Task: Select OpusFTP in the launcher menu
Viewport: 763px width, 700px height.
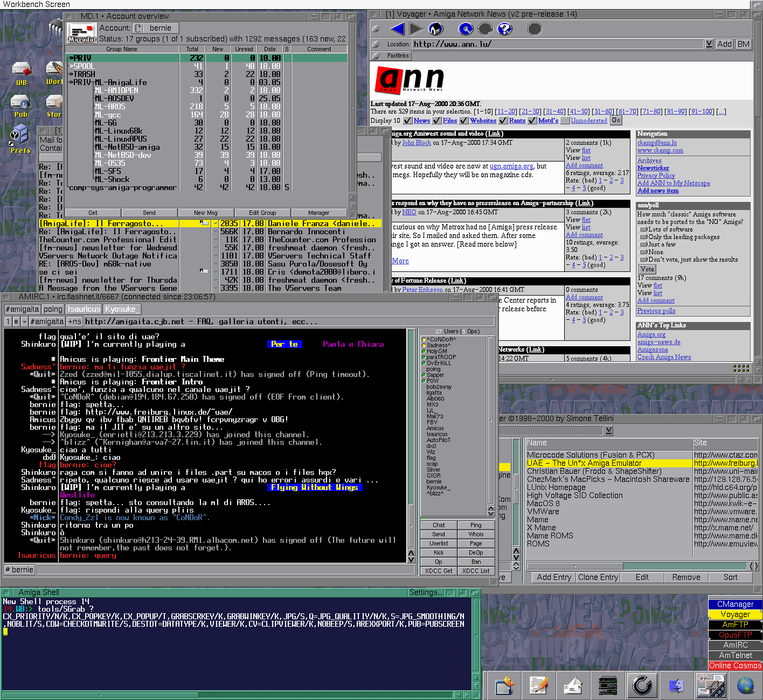Action: pos(735,635)
